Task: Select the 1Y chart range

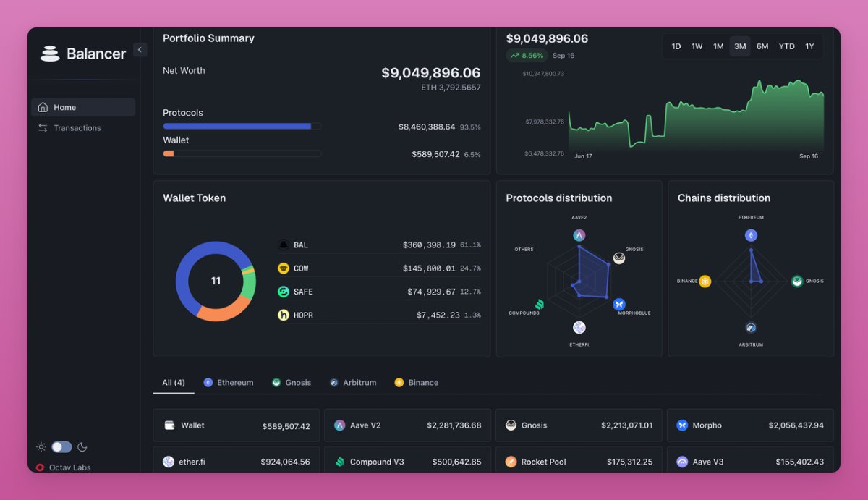Action: (x=809, y=46)
